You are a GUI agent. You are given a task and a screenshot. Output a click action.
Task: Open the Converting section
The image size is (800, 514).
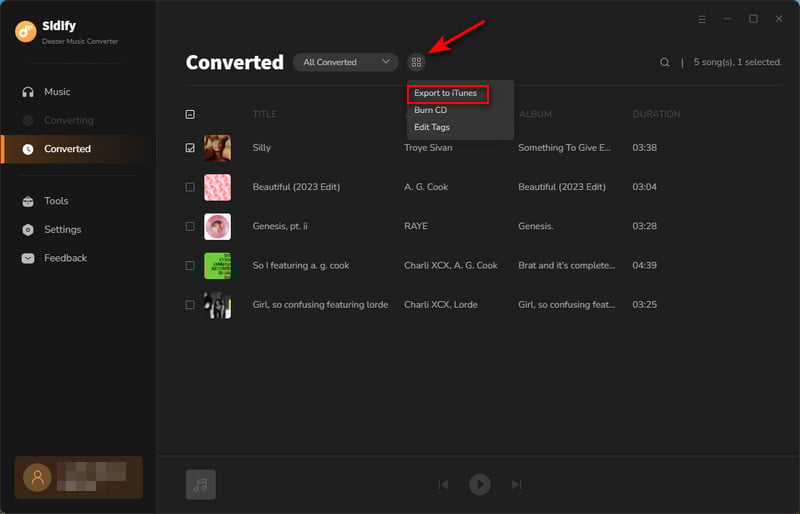tap(69, 120)
